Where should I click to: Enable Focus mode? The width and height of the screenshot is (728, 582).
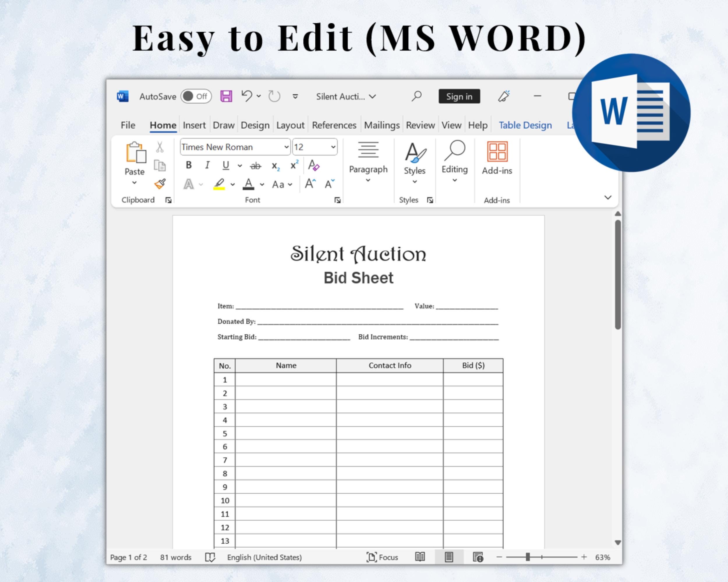[382, 557]
